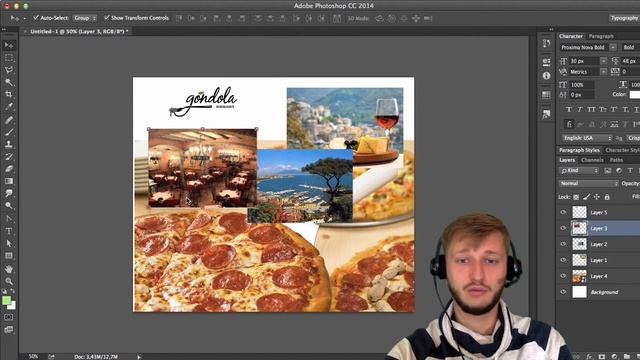The height and width of the screenshot is (360, 640).
Task: Select the Rectangular Marquee tool
Action: click(x=9, y=58)
